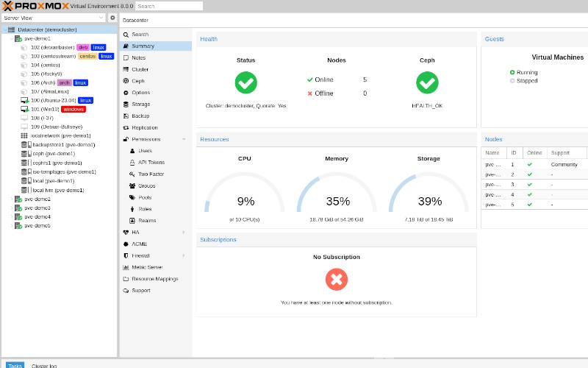The width and height of the screenshot is (588, 368).
Task: Select 104 (centos) in tree
Action: (x=46, y=66)
